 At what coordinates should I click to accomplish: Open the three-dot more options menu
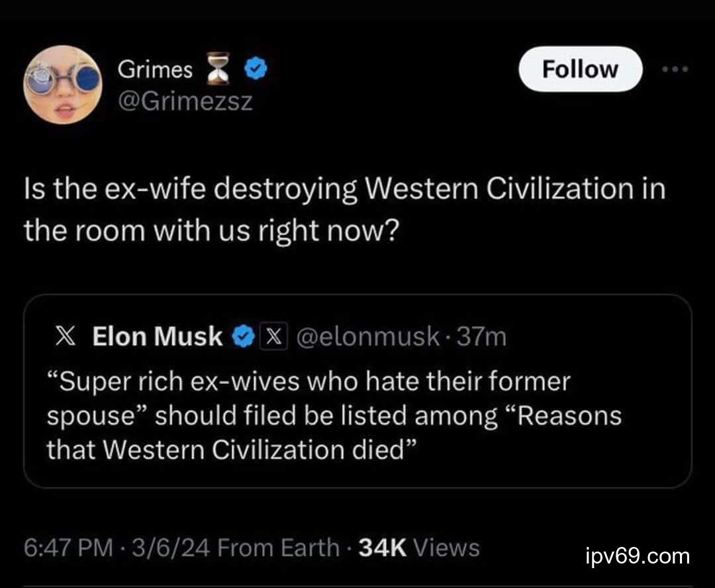675,69
